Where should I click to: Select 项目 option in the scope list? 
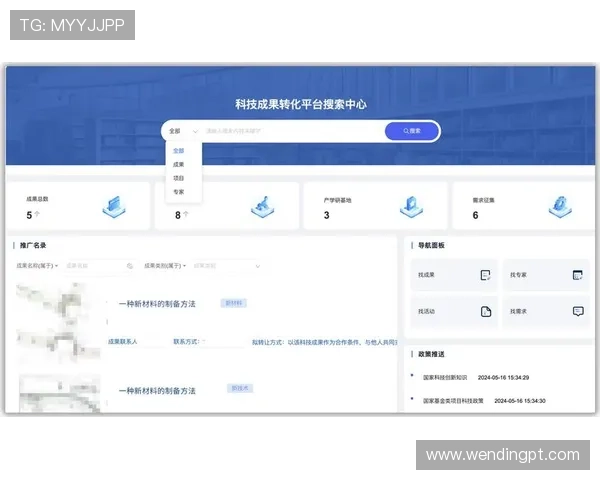click(x=178, y=178)
